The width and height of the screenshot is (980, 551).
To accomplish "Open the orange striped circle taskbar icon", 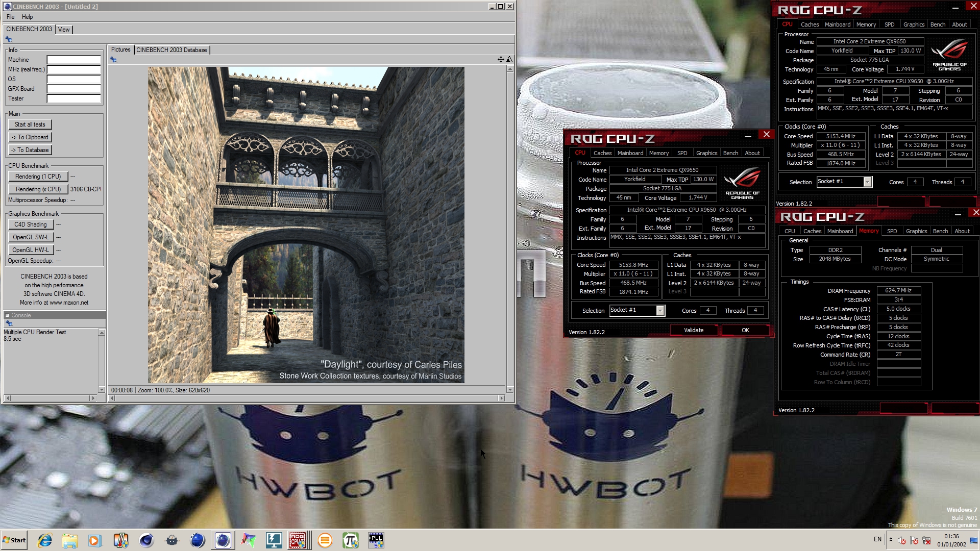I will coord(325,540).
